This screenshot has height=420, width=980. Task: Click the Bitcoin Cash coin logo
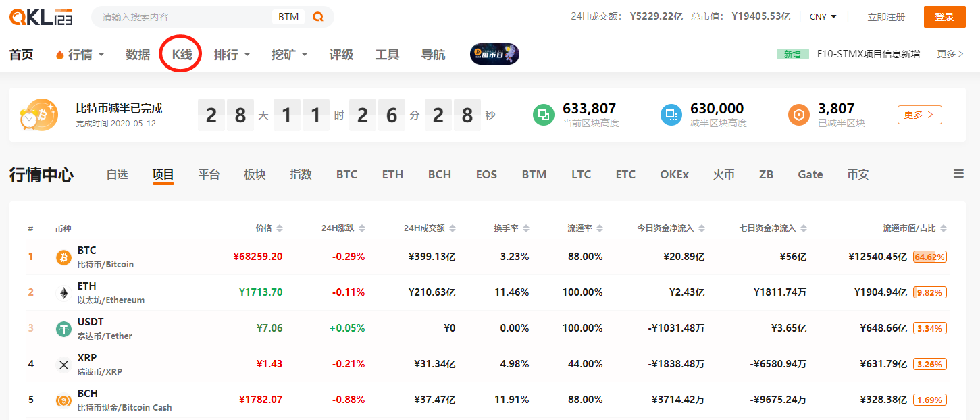coord(64,400)
